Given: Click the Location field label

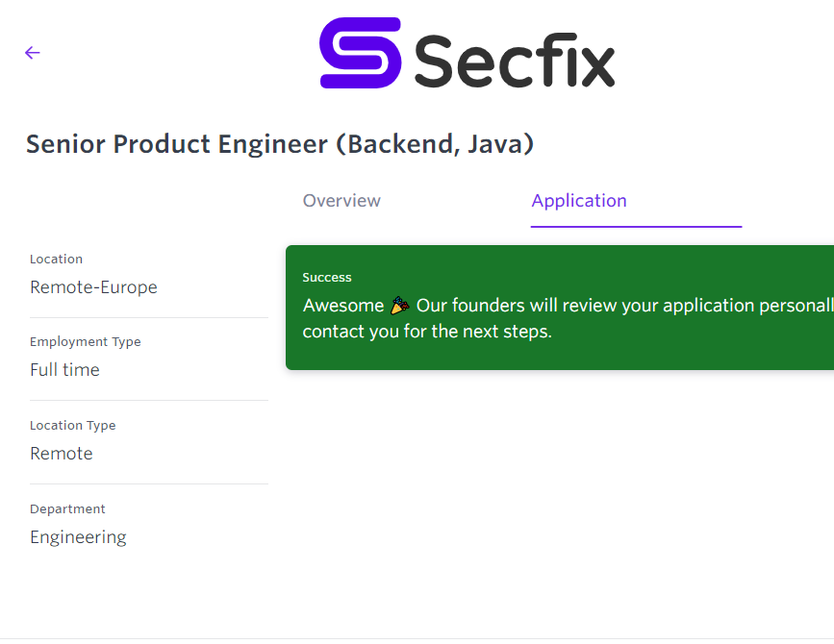Looking at the screenshot, I should click(x=56, y=260).
